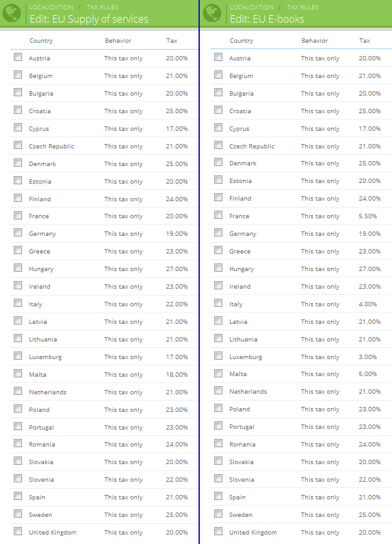This screenshot has width=392, height=544.
Task: Open Localization breadcrumb in left header
Action: (x=52, y=8)
